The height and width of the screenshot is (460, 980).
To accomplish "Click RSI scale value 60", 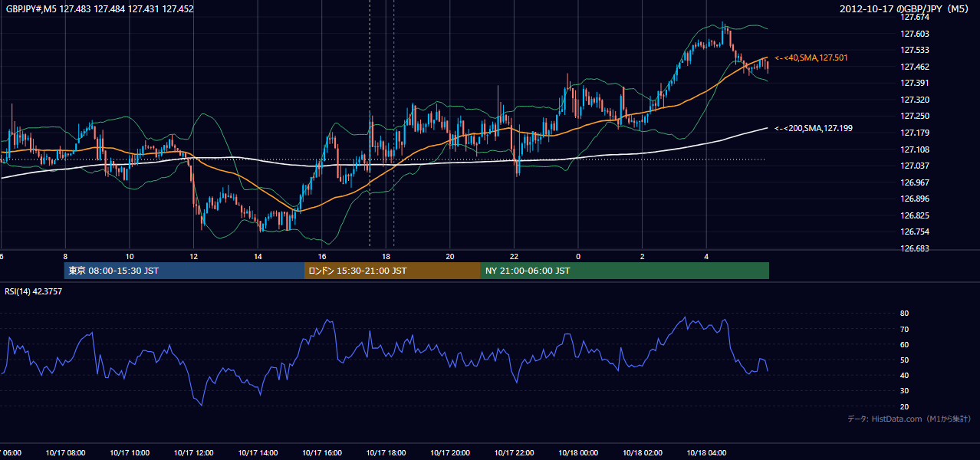I will 905,345.
